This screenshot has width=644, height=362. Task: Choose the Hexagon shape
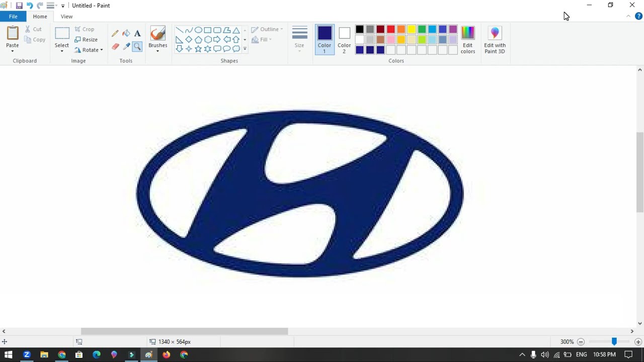208,40
